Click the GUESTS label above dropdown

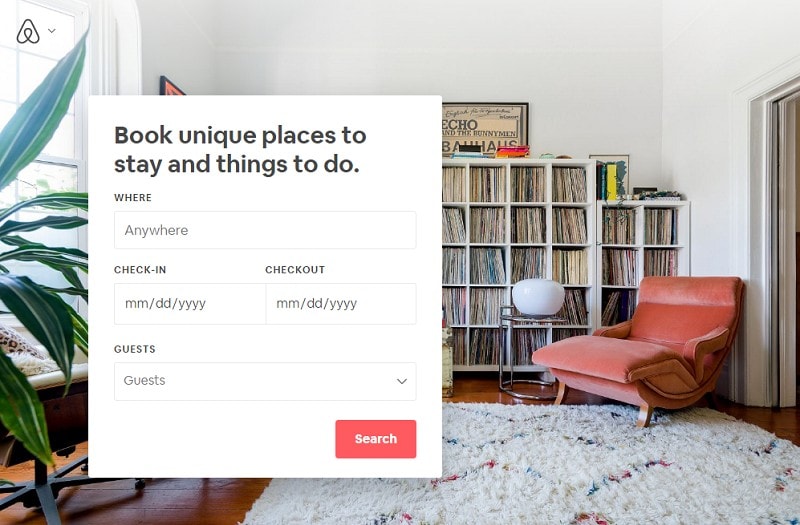[x=135, y=349]
